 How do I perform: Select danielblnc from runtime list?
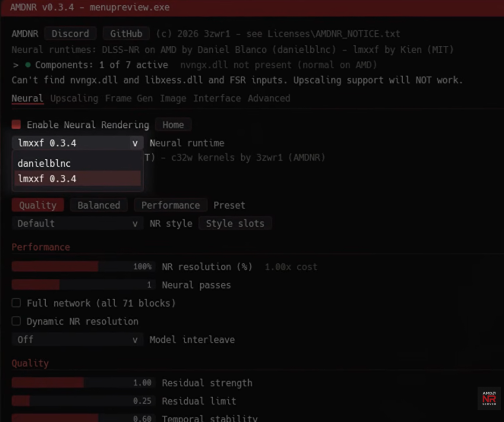tap(77, 163)
